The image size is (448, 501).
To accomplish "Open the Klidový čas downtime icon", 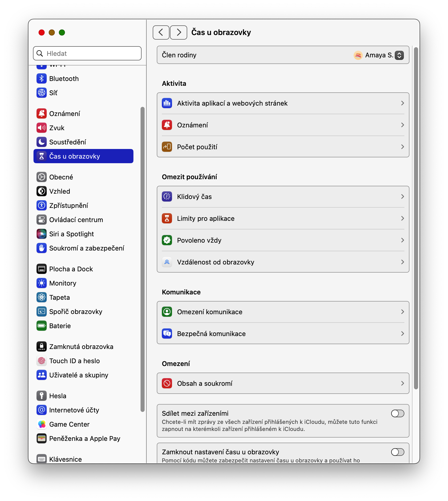I will pyautogui.click(x=167, y=197).
